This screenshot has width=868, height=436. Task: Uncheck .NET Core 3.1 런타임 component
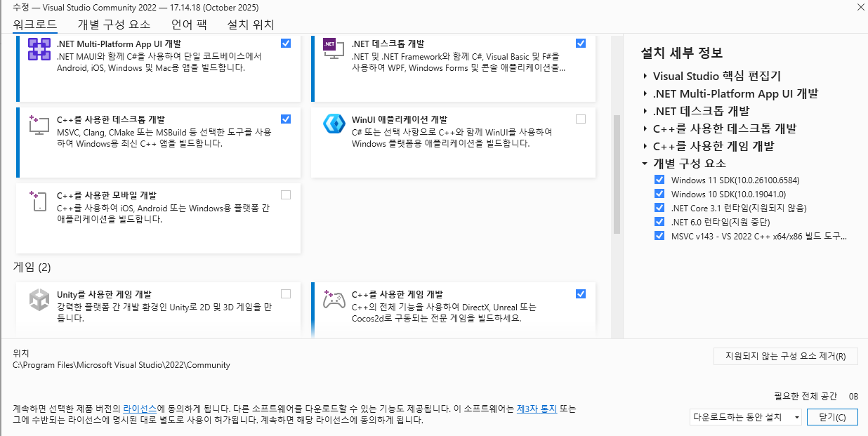(x=659, y=208)
